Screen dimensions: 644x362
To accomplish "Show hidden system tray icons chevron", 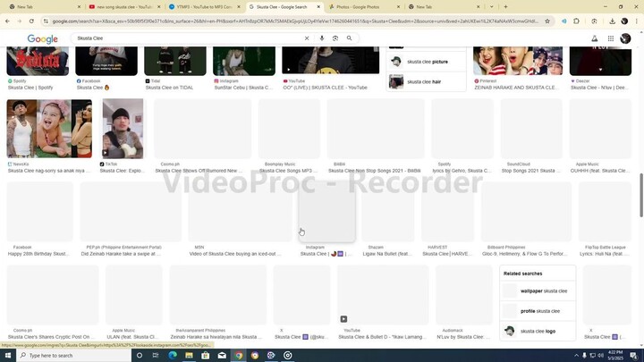I will point(576,356).
